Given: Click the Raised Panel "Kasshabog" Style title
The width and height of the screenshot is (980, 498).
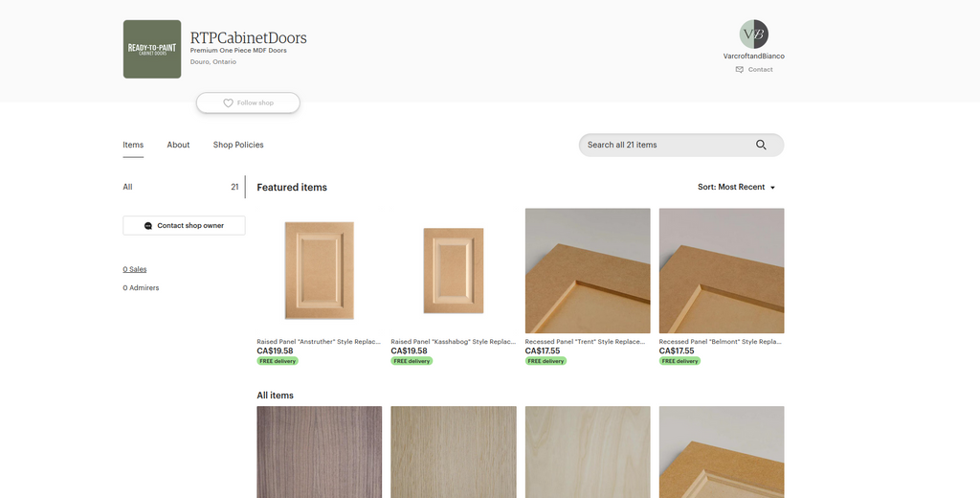Looking at the screenshot, I should coord(453,342).
